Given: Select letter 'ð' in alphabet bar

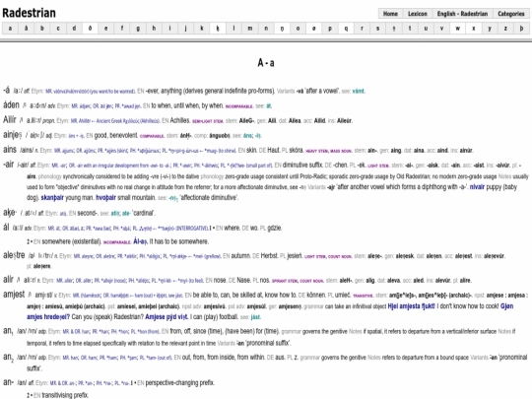Looking at the screenshot, I should [90, 29].
